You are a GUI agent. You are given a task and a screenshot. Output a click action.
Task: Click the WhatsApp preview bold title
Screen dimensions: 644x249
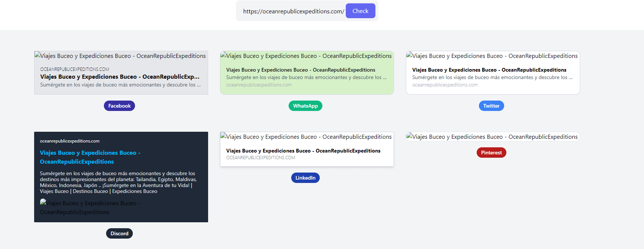click(301, 70)
